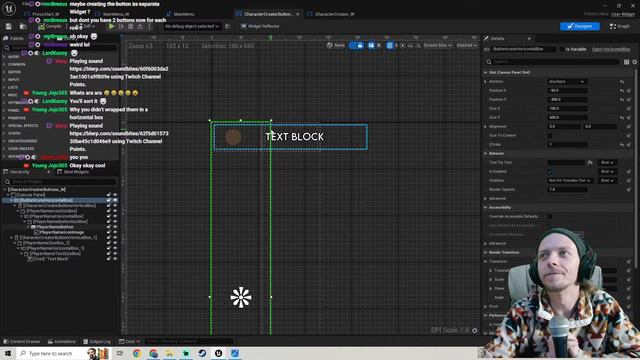Open the Bind dropdown for Is Enabled

[x=607, y=171]
